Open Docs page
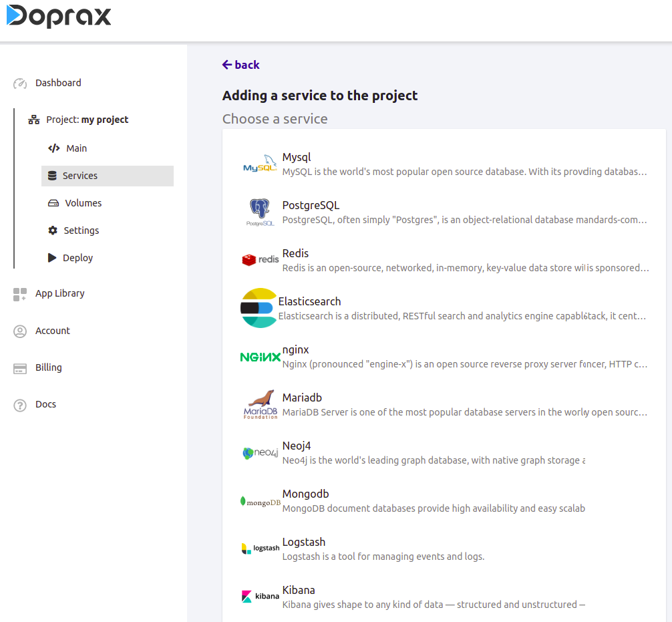 click(46, 404)
